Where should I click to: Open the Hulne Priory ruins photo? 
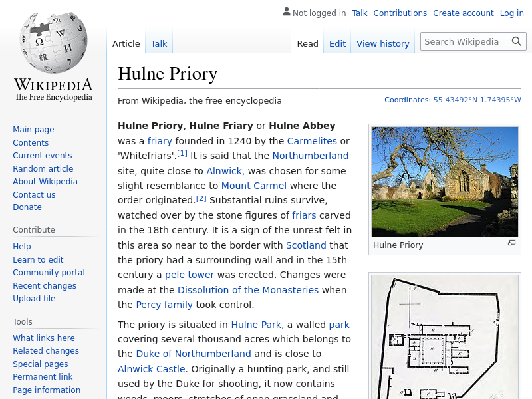(444, 182)
